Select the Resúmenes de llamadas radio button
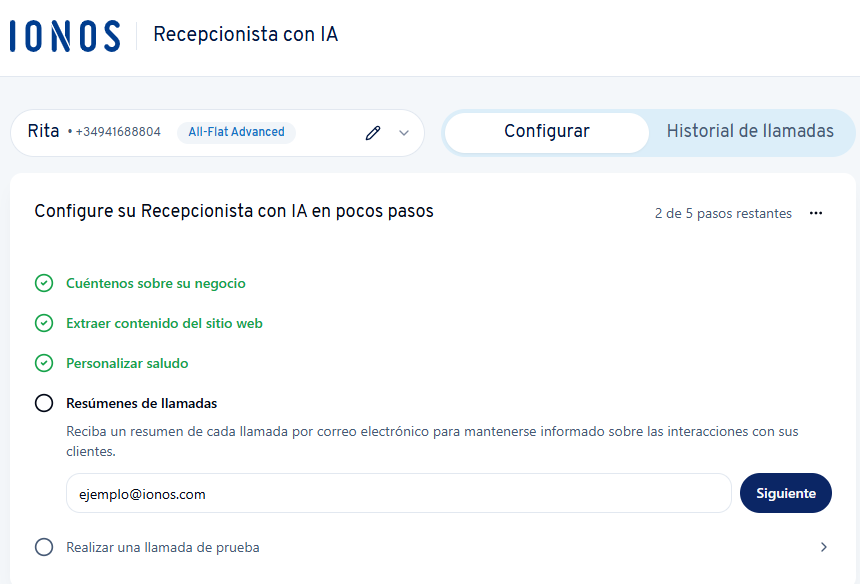 [44, 403]
